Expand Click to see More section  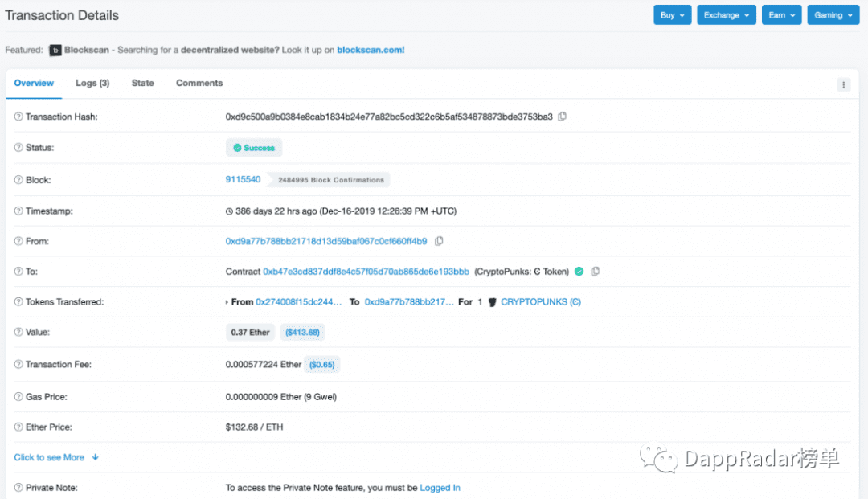pyautogui.click(x=56, y=457)
